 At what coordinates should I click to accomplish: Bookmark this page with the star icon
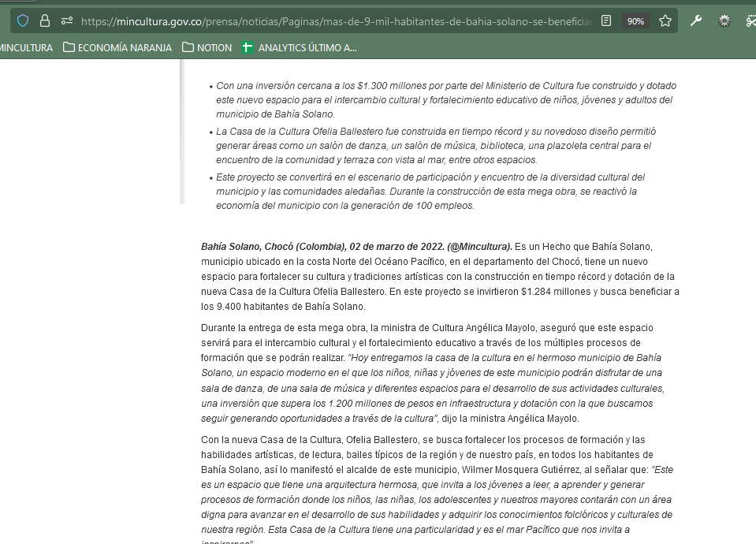[665, 20]
